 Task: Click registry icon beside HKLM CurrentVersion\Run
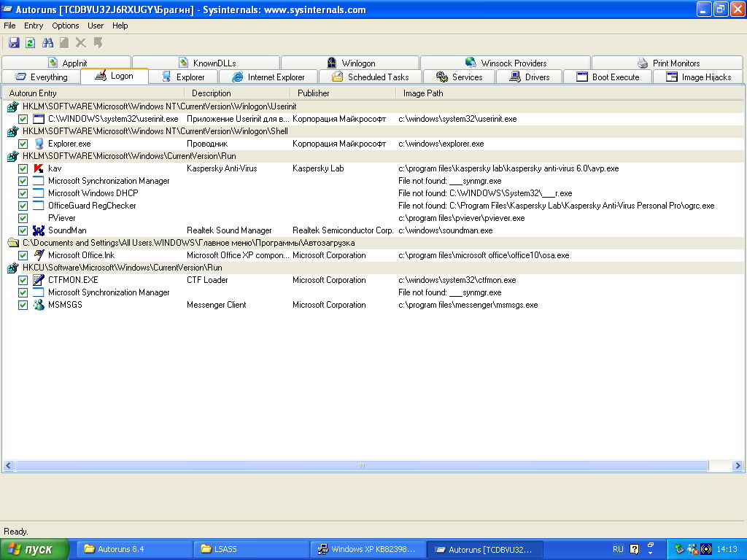13,156
